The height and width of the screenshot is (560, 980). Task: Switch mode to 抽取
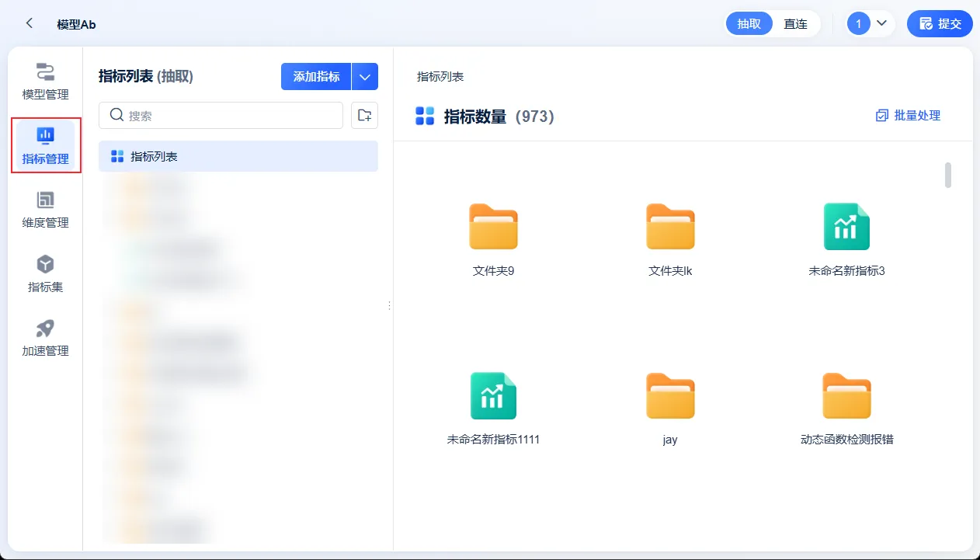tap(749, 24)
